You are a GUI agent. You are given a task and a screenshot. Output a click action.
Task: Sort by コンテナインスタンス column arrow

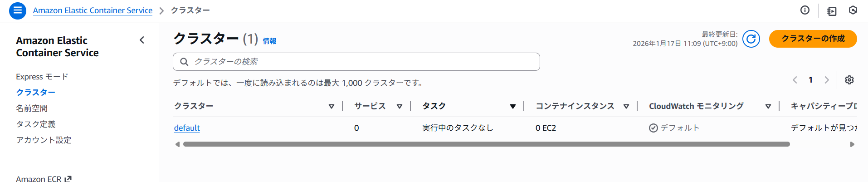click(626, 106)
